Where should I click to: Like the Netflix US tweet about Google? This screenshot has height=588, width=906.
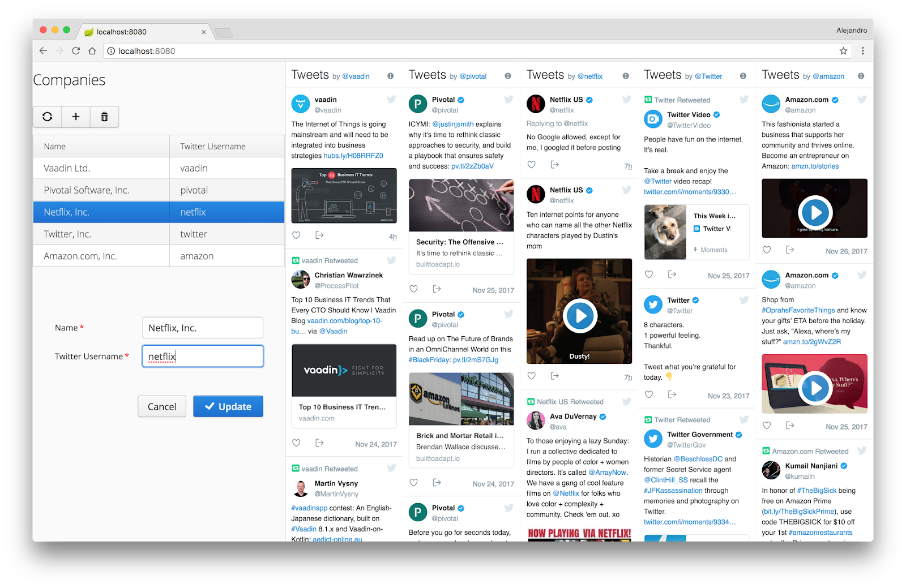[531, 165]
